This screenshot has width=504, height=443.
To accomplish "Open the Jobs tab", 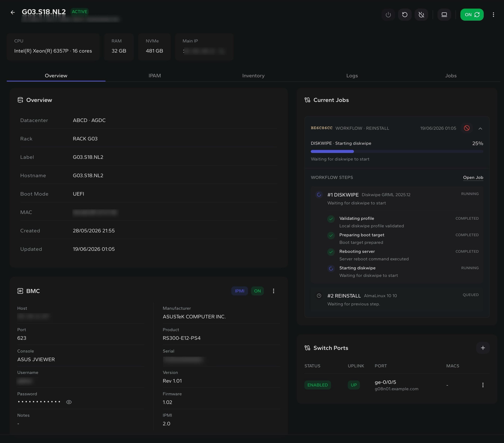I will [x=451, y=76].
